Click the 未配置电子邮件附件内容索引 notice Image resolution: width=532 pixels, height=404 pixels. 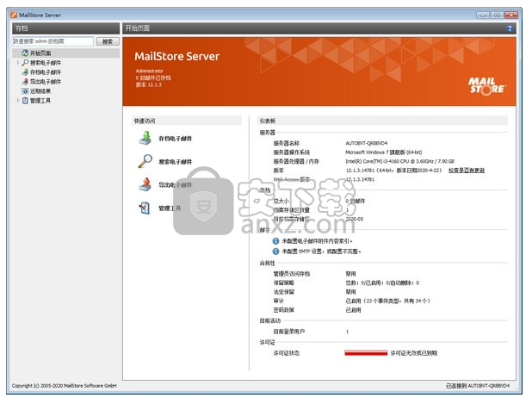point(318,241)
